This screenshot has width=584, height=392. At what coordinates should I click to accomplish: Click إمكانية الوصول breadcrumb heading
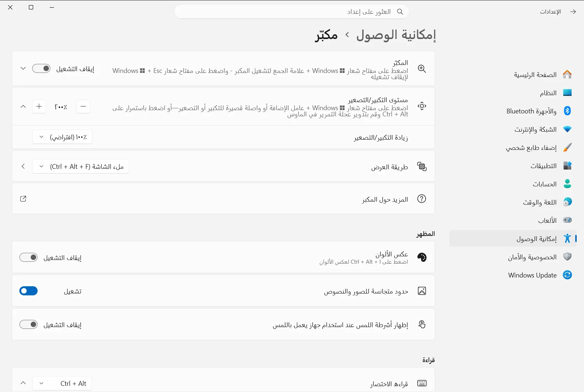click(396, 35)
